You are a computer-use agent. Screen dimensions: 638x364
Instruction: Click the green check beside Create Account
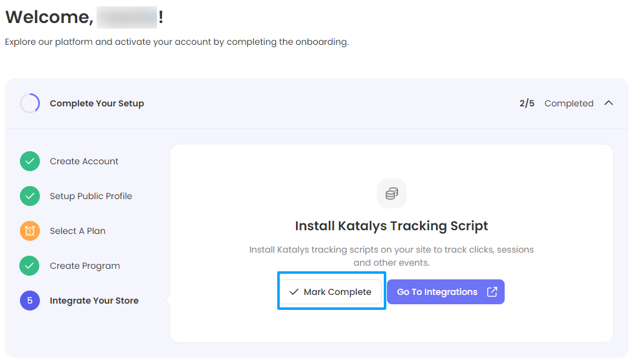[30, 161]
